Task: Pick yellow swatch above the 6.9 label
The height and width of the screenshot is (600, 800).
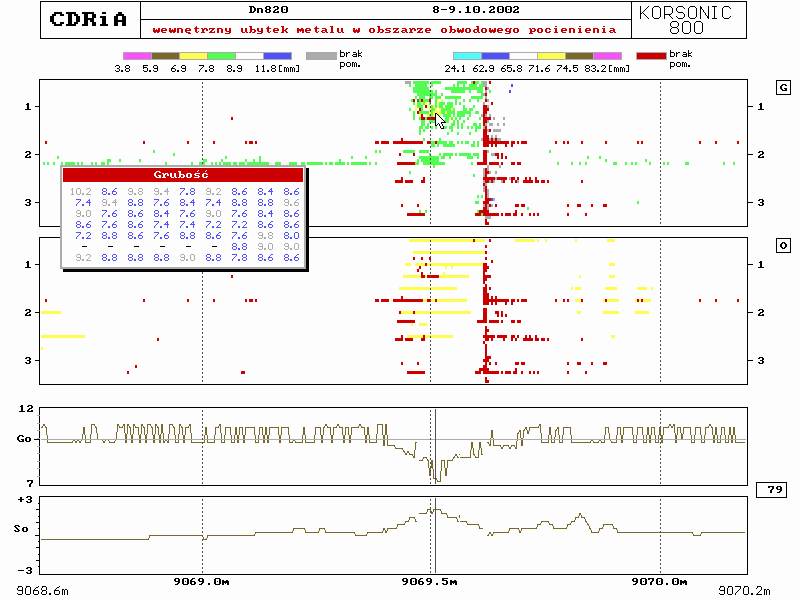Action: click(193, 56)
